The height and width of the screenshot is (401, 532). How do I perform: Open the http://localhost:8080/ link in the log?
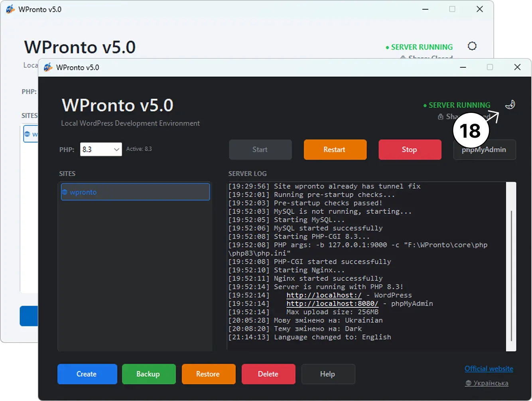pos(332,304)
